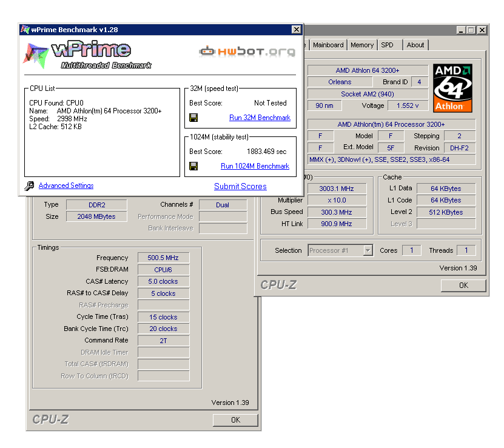
Task: Click the Revision DH-F2 field
Action: tap(460, 148)
